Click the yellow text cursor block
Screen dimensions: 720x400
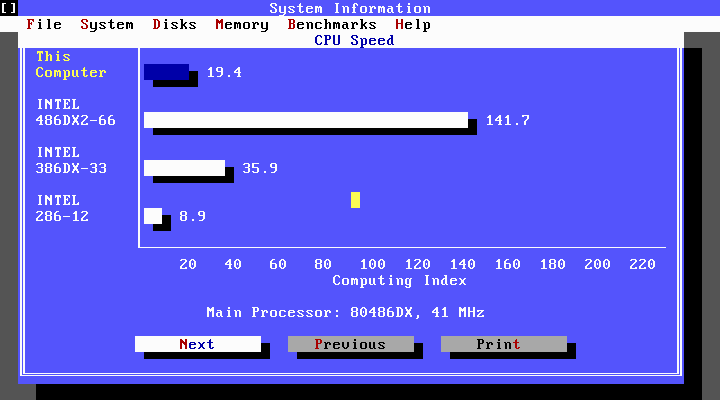pos(355,200)
